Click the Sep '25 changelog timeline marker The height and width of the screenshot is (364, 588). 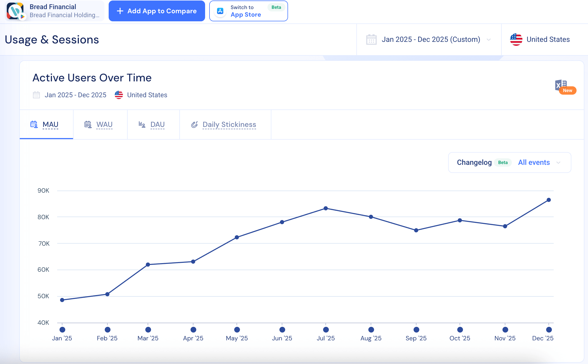click(416, 330)
